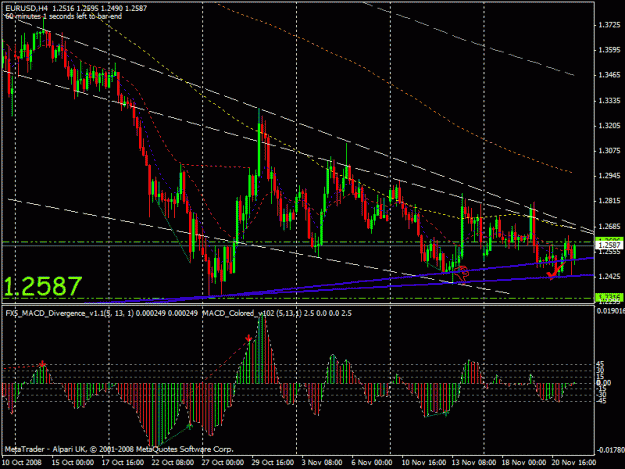Click the -45 level label on the MACD scale

tap(601, 401)
